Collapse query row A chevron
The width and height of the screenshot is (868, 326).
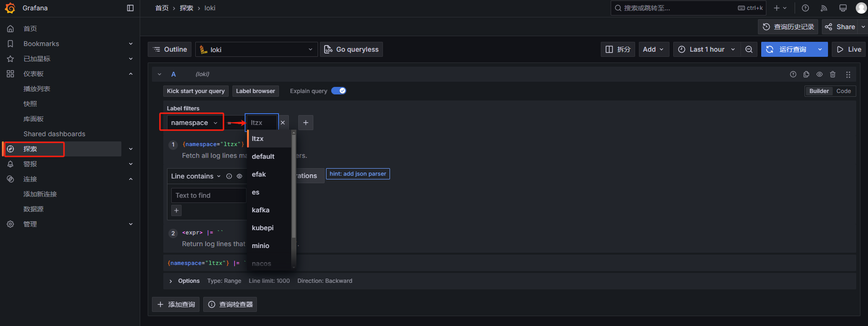click(159, 74)
